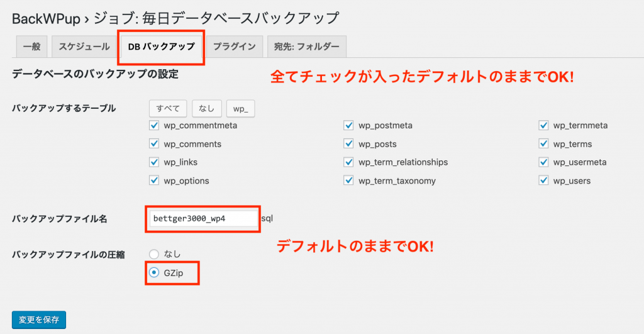Uncheck the wp_term_relationships table
This screenshot has height=334, width=644.
[x=348, y=162]
